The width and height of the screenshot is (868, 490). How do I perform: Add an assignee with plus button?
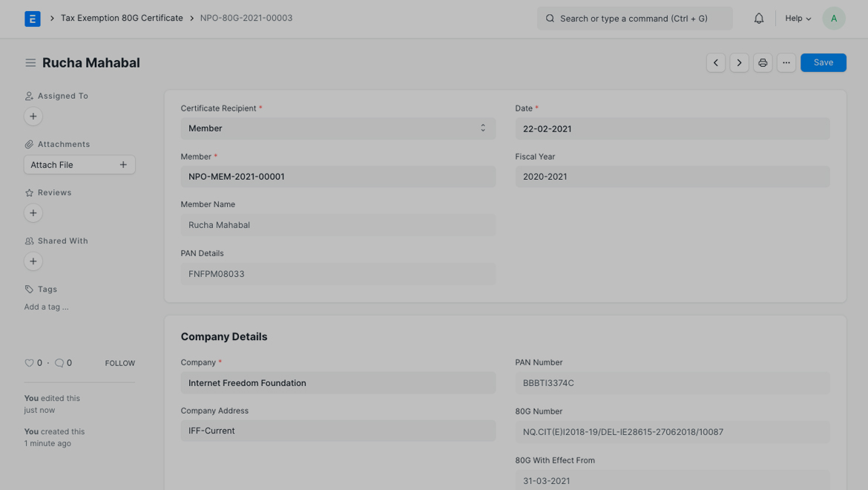pyautogui.click(x=33, y=117)
